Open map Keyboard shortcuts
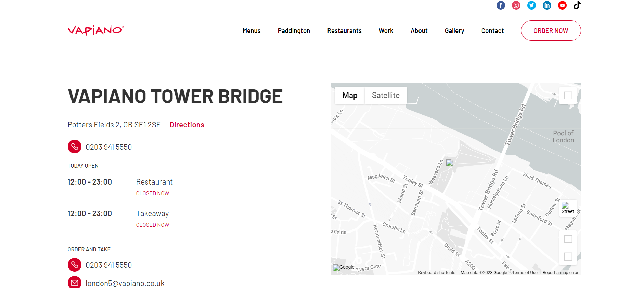This screenshot has width=644, height=288. click(437, 273)
